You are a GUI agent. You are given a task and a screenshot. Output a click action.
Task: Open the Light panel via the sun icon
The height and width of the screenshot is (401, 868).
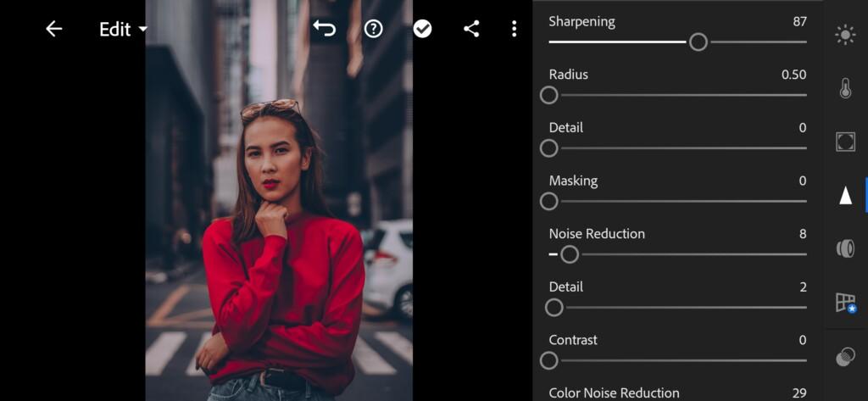[845, 36]
